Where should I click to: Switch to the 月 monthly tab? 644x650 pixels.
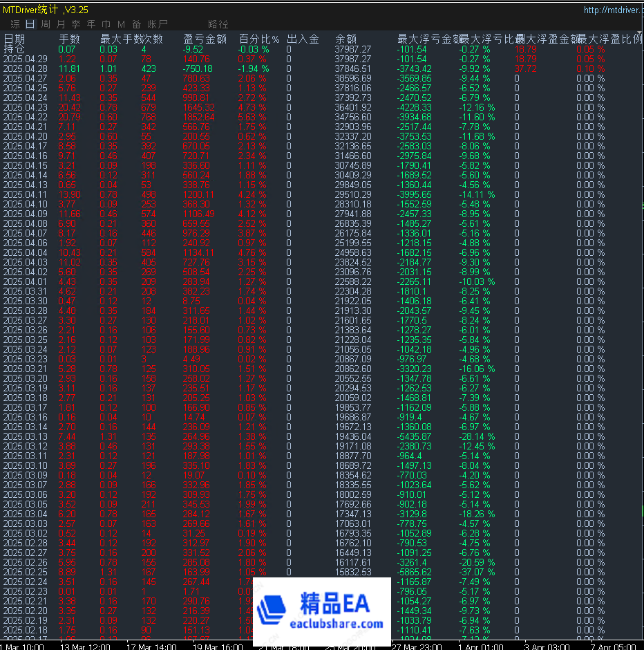pos(61,24)
